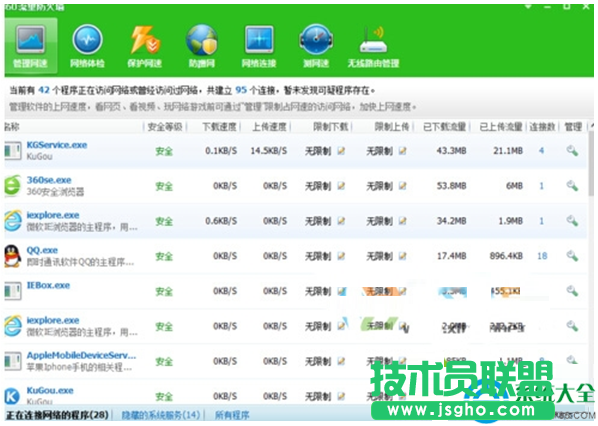This screenshot has width=598, height=426.
Task: Switch to 所有程序 tab
Action: click(232, 415)
